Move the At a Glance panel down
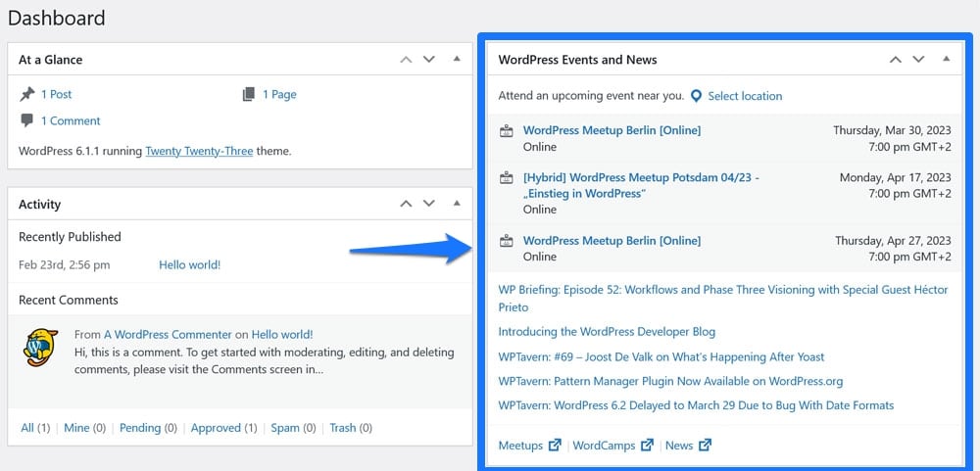980x471 pixels. click(x=428, y=60)
